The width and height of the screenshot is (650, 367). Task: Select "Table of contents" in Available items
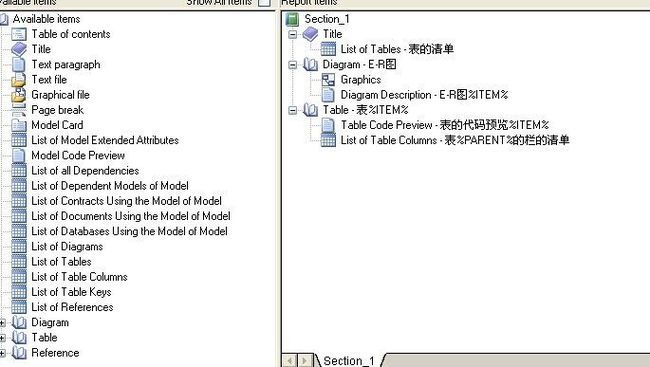point(71,34)
